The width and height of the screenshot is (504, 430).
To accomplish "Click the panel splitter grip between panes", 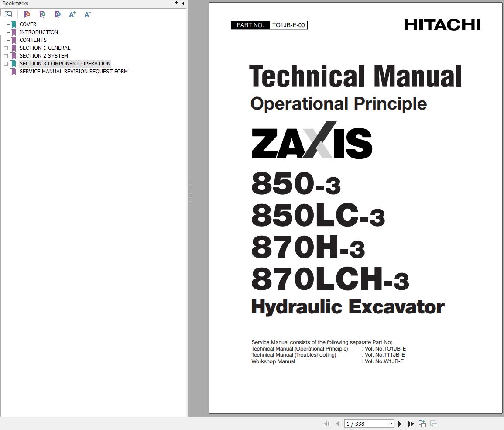I will click(189, 191).
